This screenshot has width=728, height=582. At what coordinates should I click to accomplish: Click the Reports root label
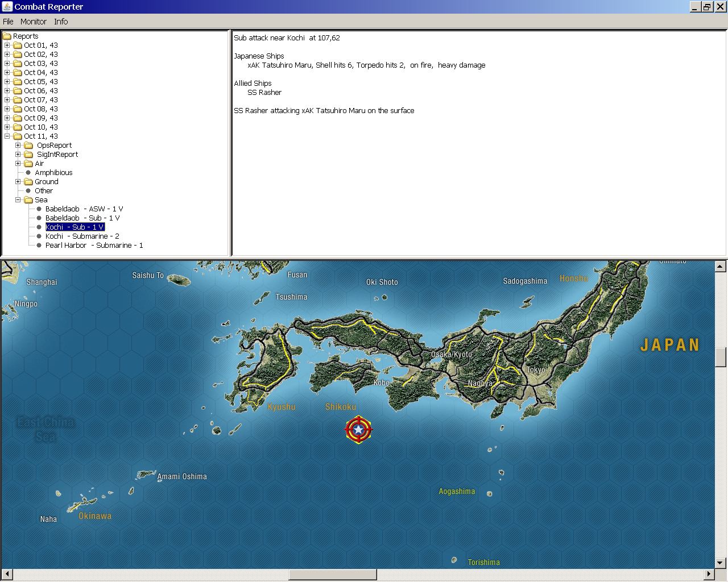[26, 36]
